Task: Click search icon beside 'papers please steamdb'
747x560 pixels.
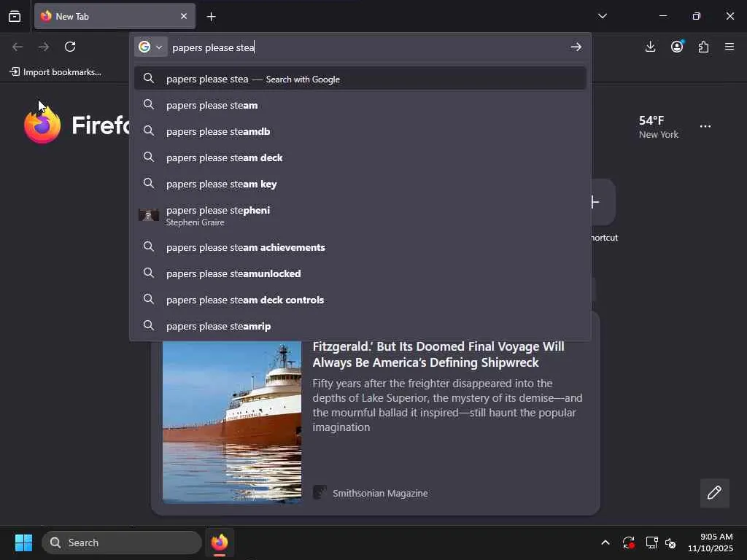Action: pos(149,131)
